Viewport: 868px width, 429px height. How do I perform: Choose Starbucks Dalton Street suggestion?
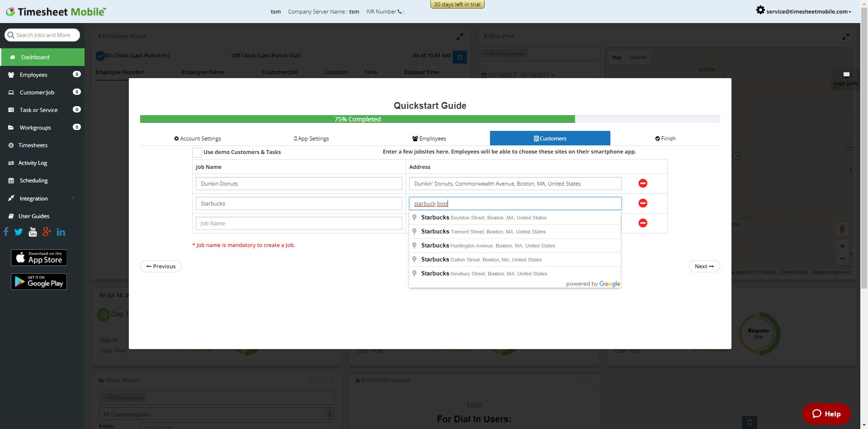[514, 260]
